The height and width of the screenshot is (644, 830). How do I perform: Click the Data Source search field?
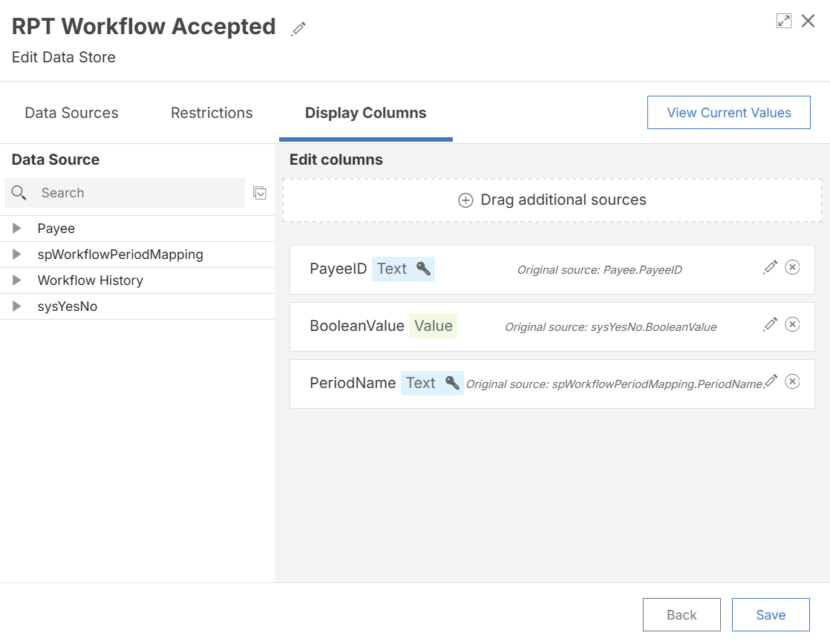(137, 193)
